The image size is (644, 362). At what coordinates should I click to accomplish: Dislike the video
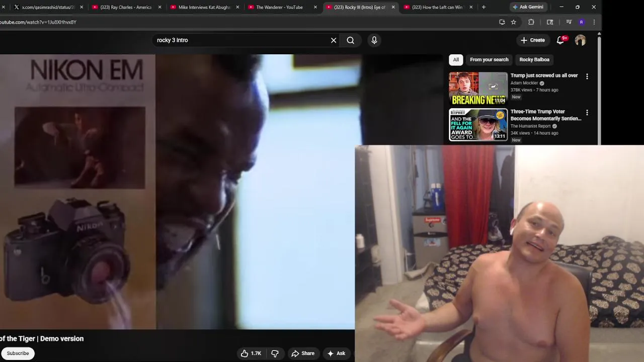(x=275, y=353)
